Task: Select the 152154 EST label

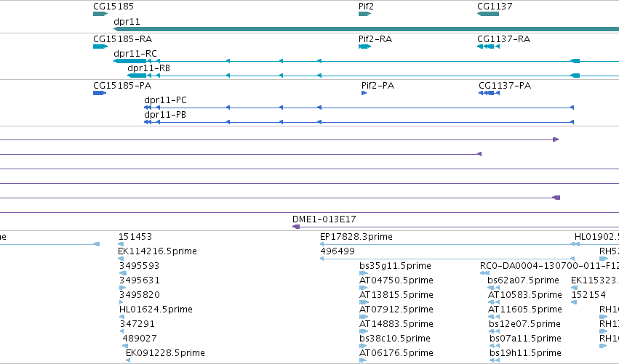Action: click(x=588, y=295)
